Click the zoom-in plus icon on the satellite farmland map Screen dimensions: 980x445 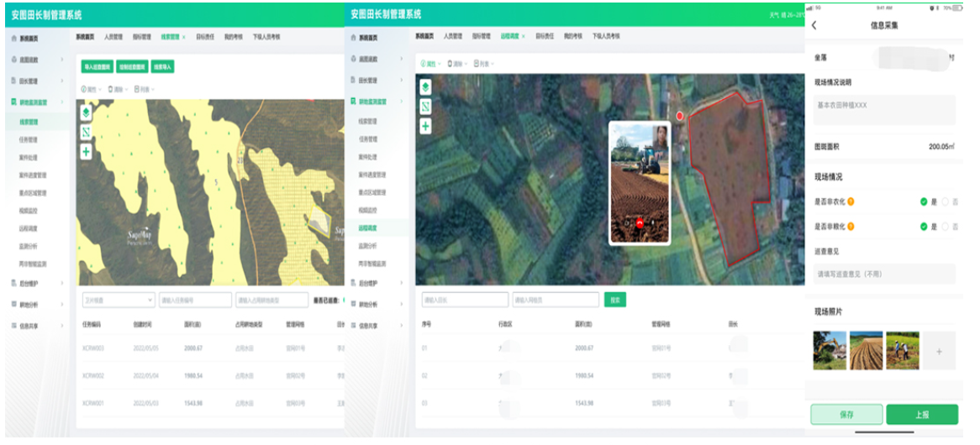coord(425,126)
